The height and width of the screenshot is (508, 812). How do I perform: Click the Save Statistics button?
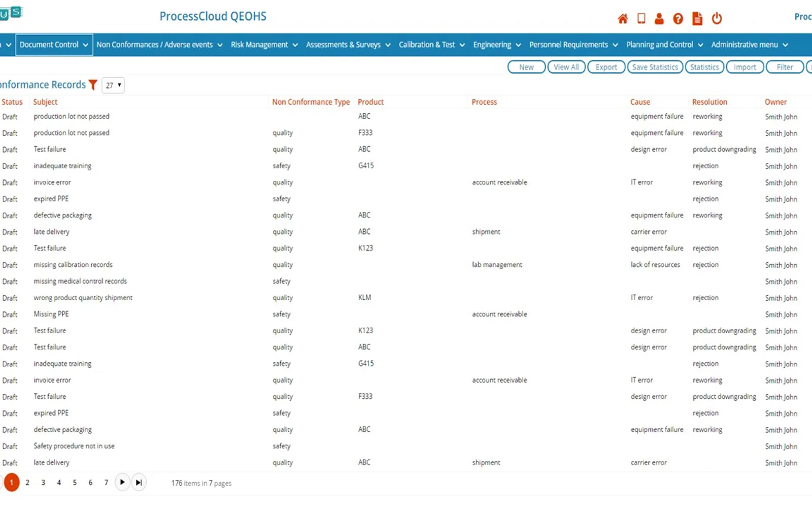(x=655, y=67)
